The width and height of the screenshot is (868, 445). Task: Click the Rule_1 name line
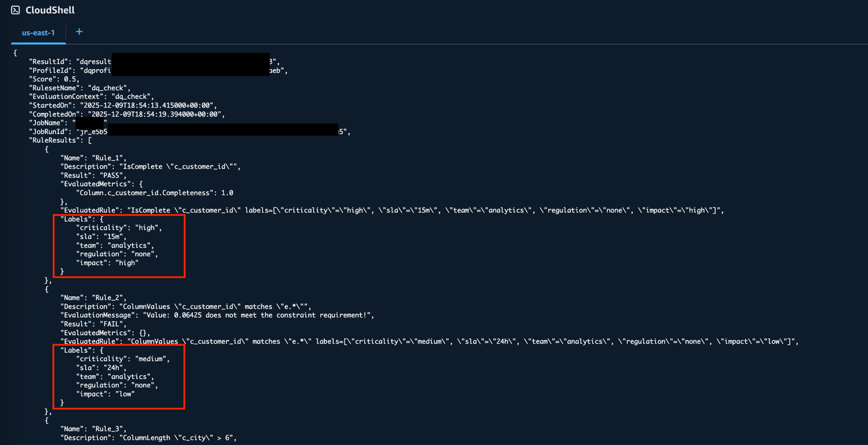[93, 158]
